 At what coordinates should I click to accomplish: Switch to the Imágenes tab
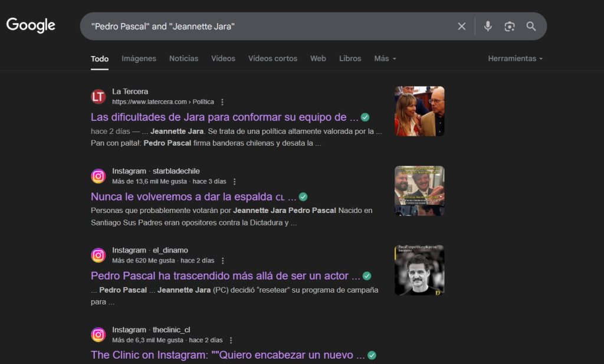[x=139, y=58]
